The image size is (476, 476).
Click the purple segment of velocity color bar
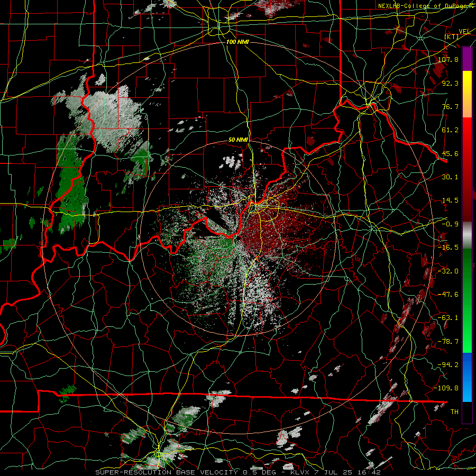click(x=467, y=59)
